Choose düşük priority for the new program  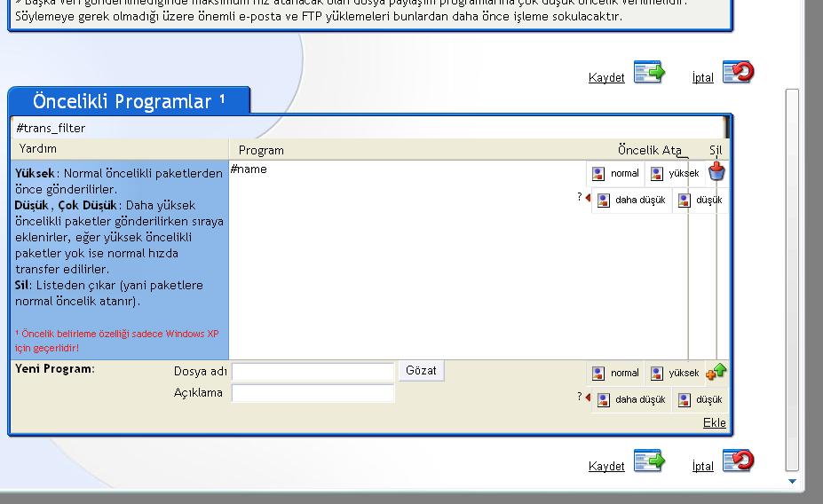click(x=700, y=400)
